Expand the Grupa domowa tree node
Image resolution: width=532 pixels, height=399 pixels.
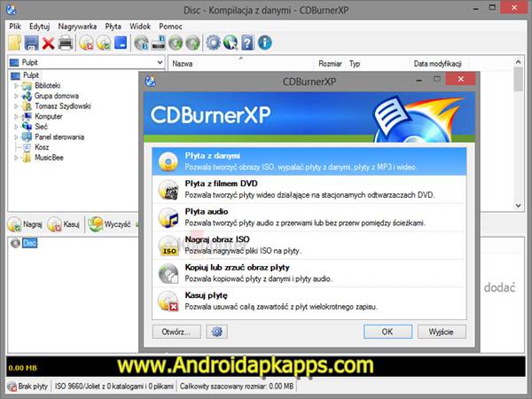pos(16,96)
